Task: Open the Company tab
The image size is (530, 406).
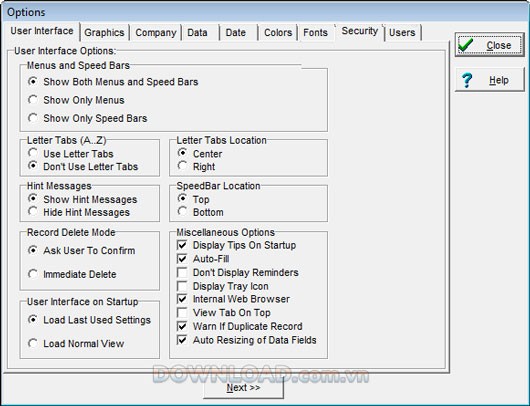Action: [156, 32]
